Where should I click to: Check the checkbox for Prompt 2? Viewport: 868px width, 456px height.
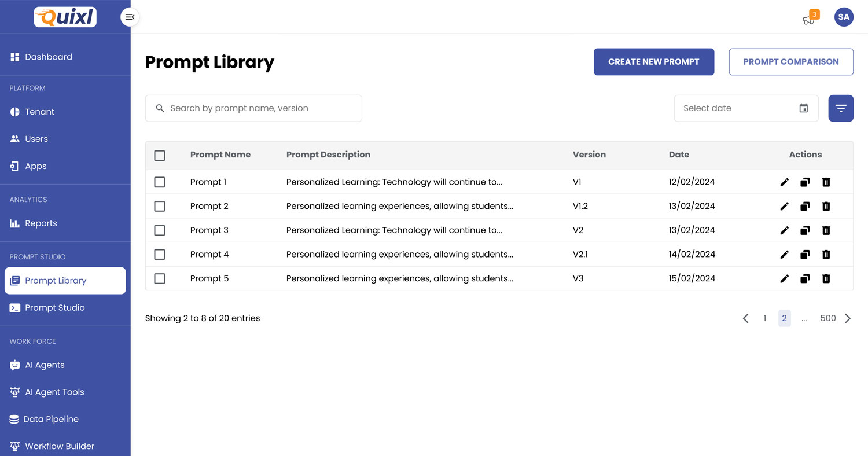pos(160,207)
